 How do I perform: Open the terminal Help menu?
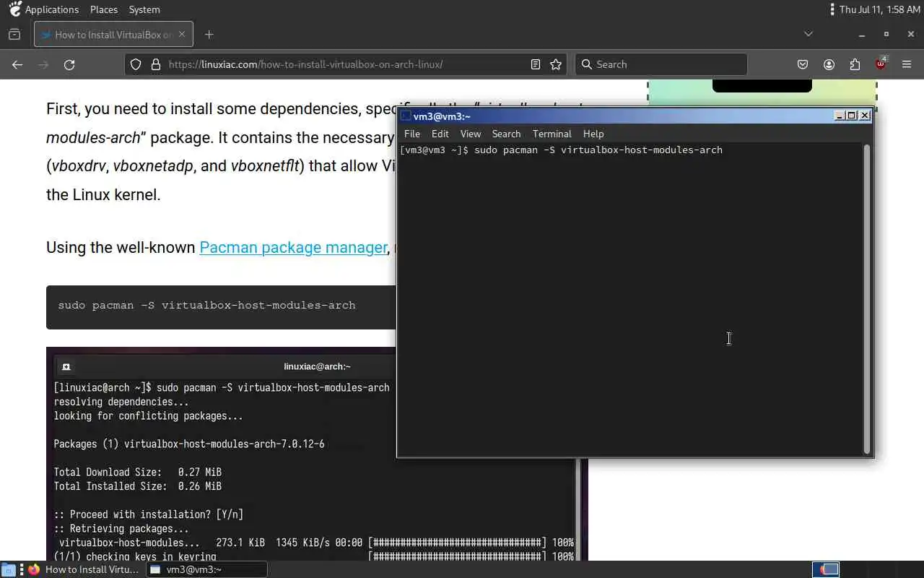593,134
